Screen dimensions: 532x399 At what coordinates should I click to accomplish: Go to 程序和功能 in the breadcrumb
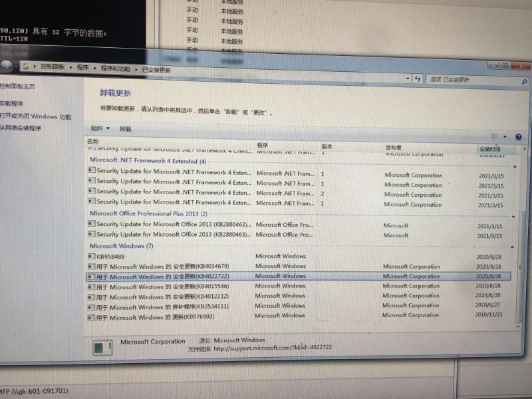click(115, 68)
